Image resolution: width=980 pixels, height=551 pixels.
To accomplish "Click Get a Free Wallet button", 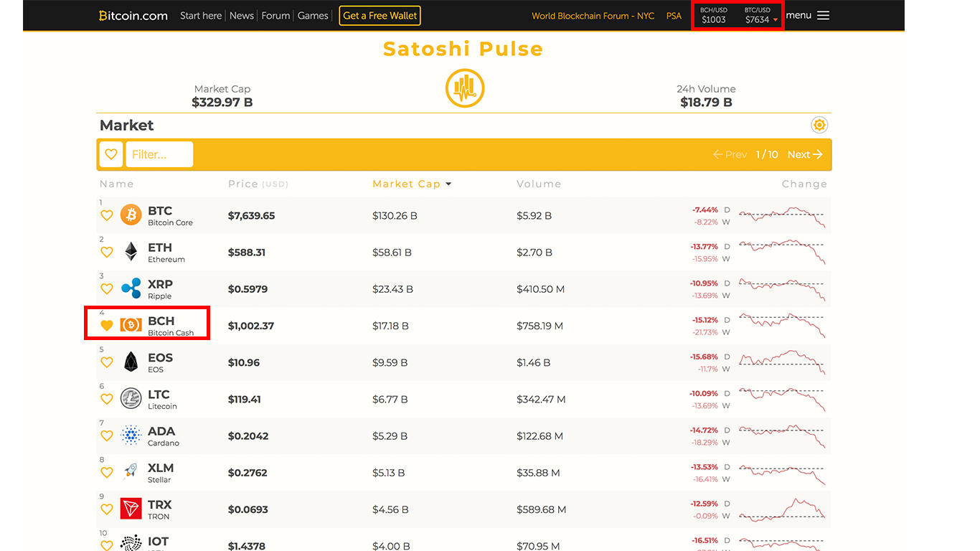I will [x=380, y=16].
